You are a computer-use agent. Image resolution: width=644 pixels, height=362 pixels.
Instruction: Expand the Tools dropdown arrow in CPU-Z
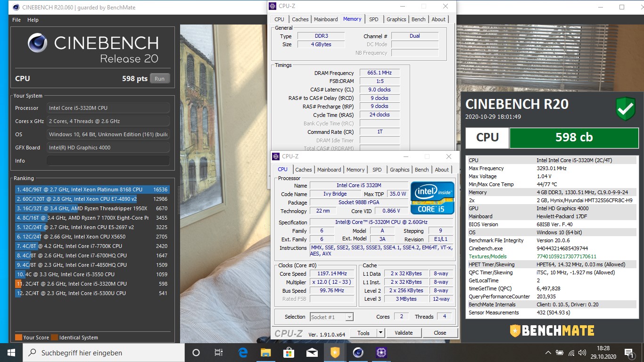(381, 333)
